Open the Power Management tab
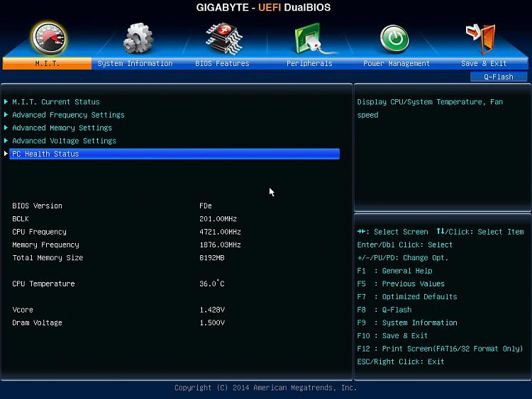The width and height of the screenshot is (532, 399). [x=397, y=63]
